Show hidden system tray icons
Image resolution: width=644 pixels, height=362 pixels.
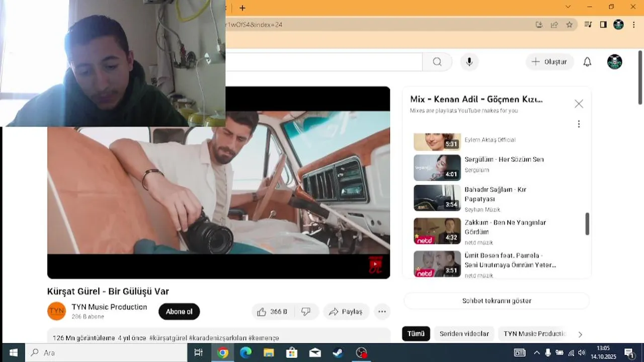click(x=536, y=353)
